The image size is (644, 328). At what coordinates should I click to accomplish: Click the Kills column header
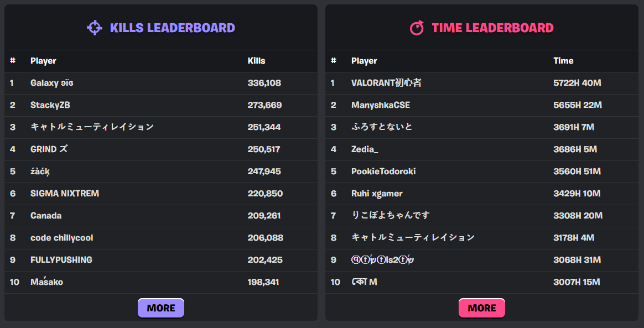click(256, 61)
